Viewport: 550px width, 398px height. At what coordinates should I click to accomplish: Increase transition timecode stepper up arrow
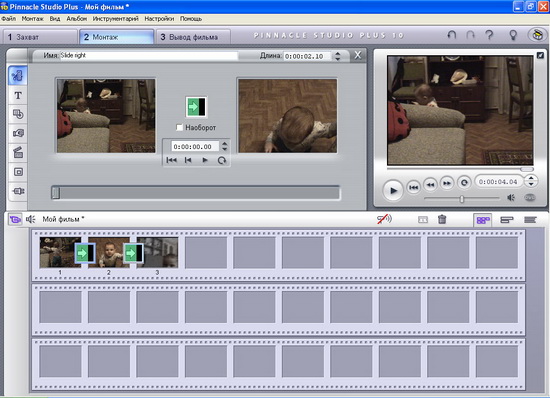(224, 144)
